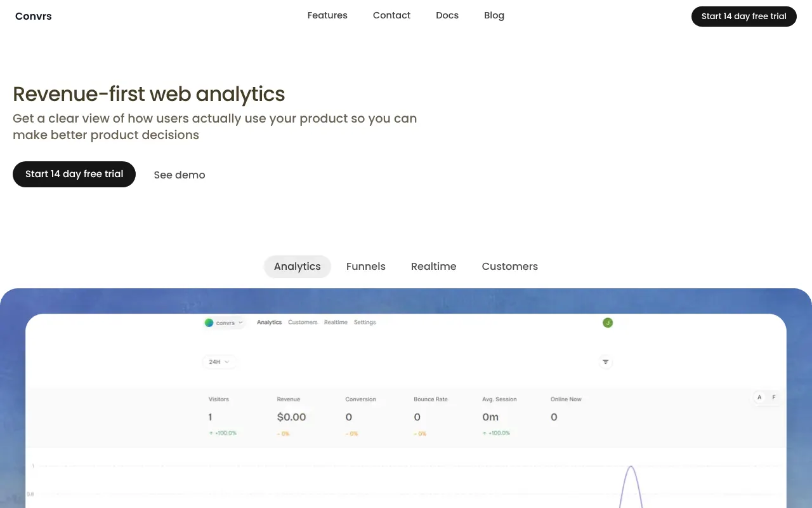
Task: Click the green user avatar icon
Action: (x=608, y=323)
